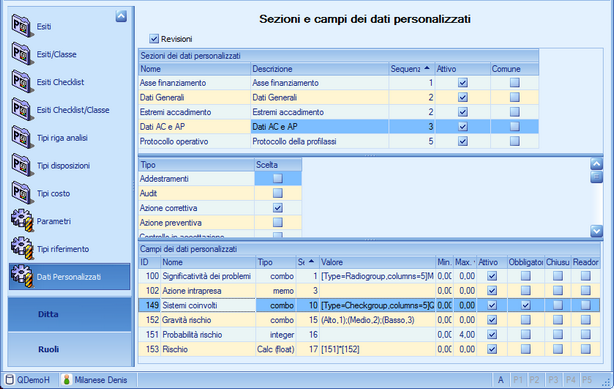Click the Calc (float) type cell
Screen dimensions: 614x389
pyautogui.click(x=276, y=349)
